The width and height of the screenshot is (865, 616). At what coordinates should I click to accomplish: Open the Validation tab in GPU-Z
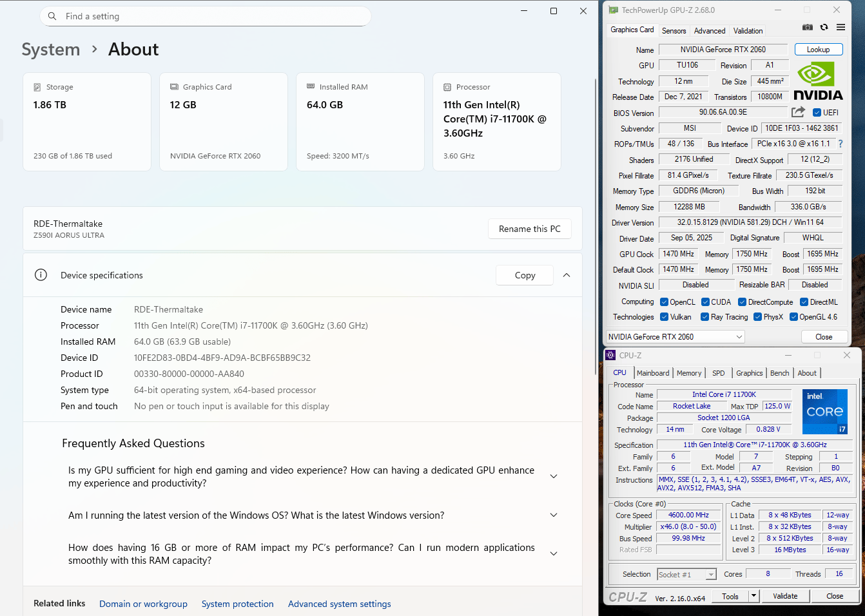(x=748, y=31)
